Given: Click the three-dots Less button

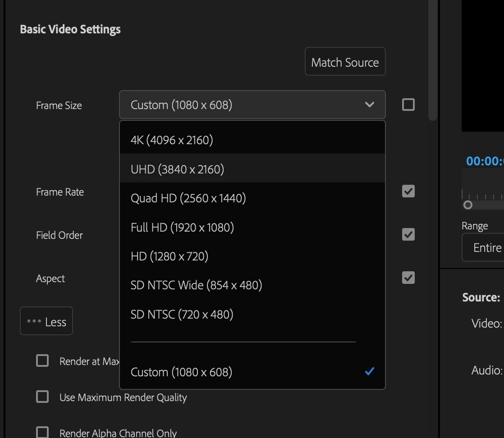Looking at the screenshot, I should point(46,321).
